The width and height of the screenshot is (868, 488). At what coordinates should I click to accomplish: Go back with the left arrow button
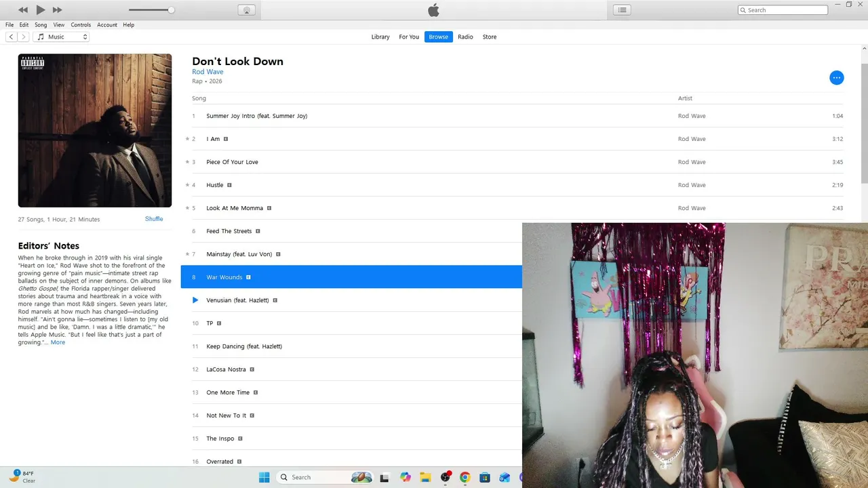pos(12,37)
